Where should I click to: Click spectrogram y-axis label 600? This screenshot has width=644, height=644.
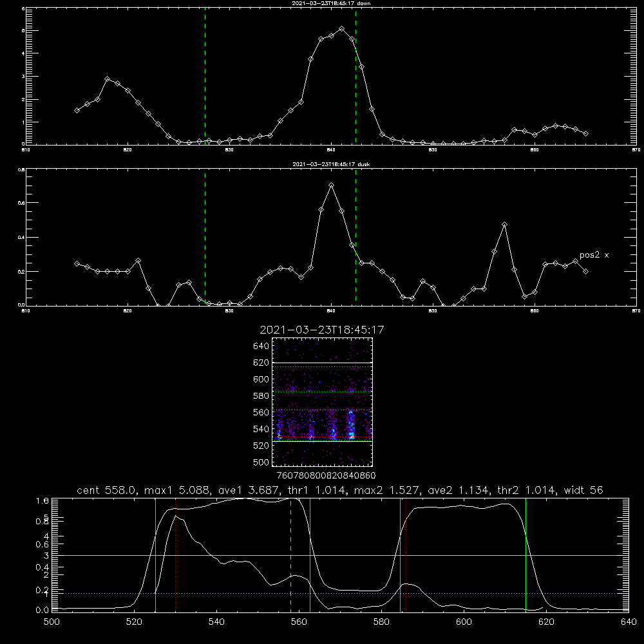(261, 379)
